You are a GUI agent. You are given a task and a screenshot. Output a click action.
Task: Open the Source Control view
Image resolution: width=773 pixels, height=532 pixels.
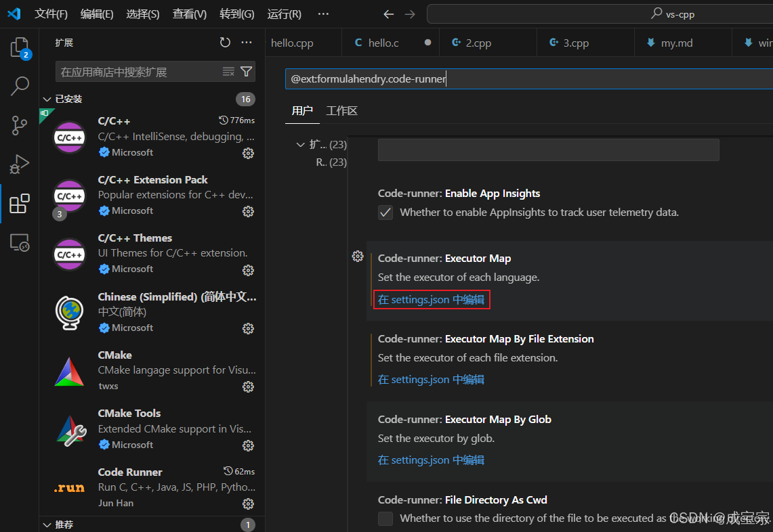click(x=20, y=125)
